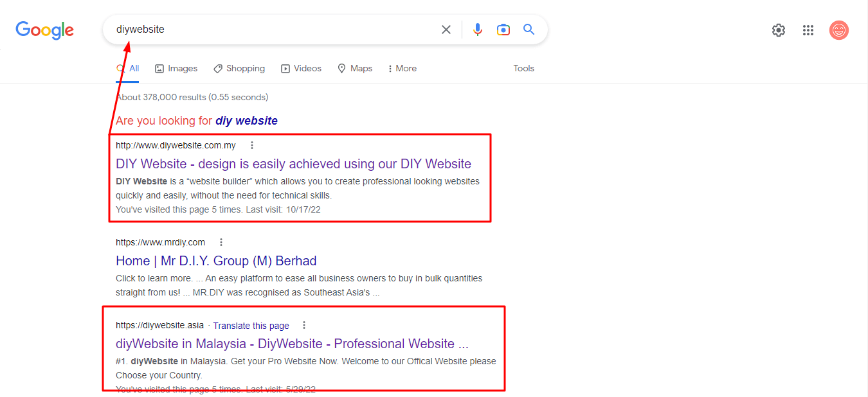Open the Google account avatar
Screen dimensions: 868x397
(839, 30)
